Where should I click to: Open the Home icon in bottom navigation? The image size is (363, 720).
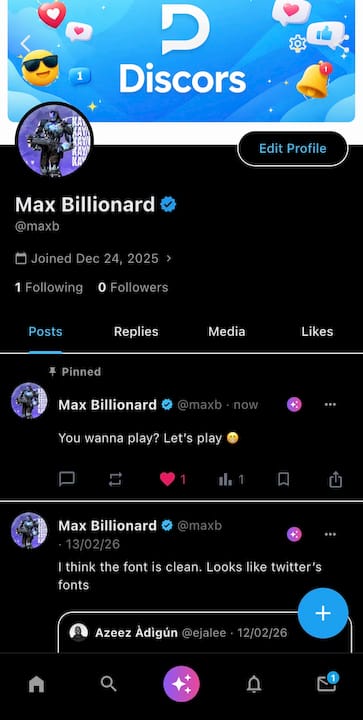click(x=36, y=684)
